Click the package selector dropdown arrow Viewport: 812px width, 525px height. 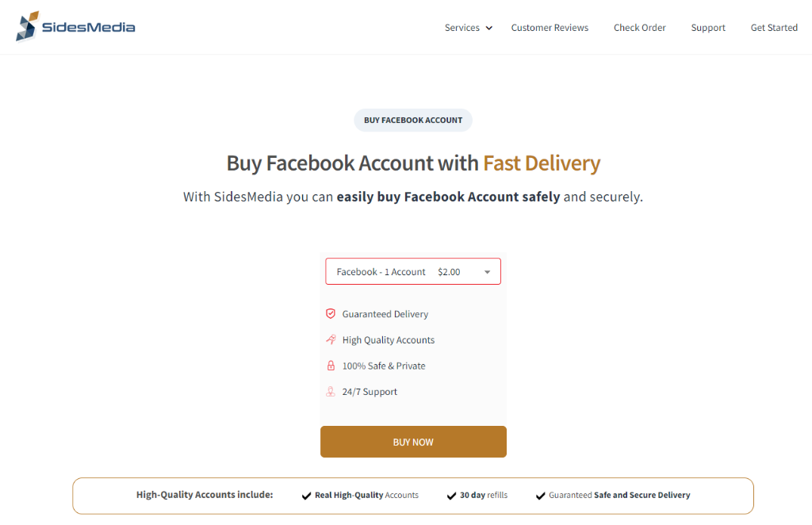488,272
